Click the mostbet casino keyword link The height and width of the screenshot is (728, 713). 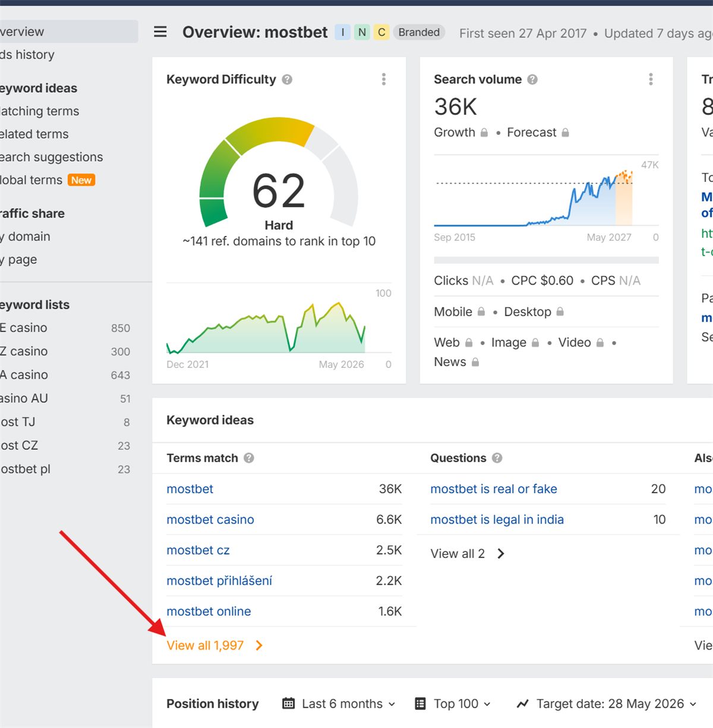(x=210, y=519)
